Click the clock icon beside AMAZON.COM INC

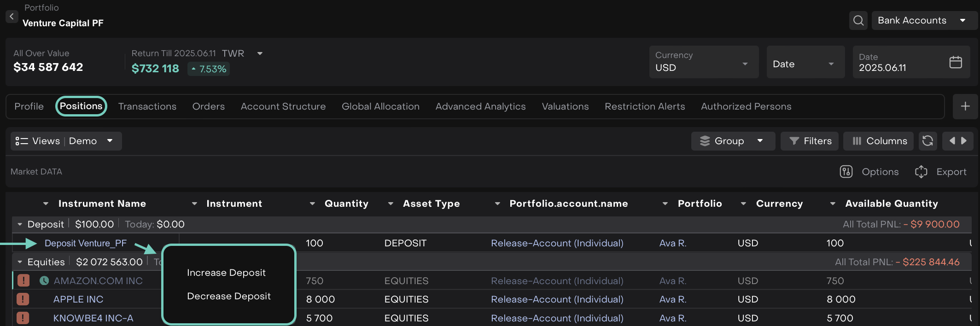point(44,280)
